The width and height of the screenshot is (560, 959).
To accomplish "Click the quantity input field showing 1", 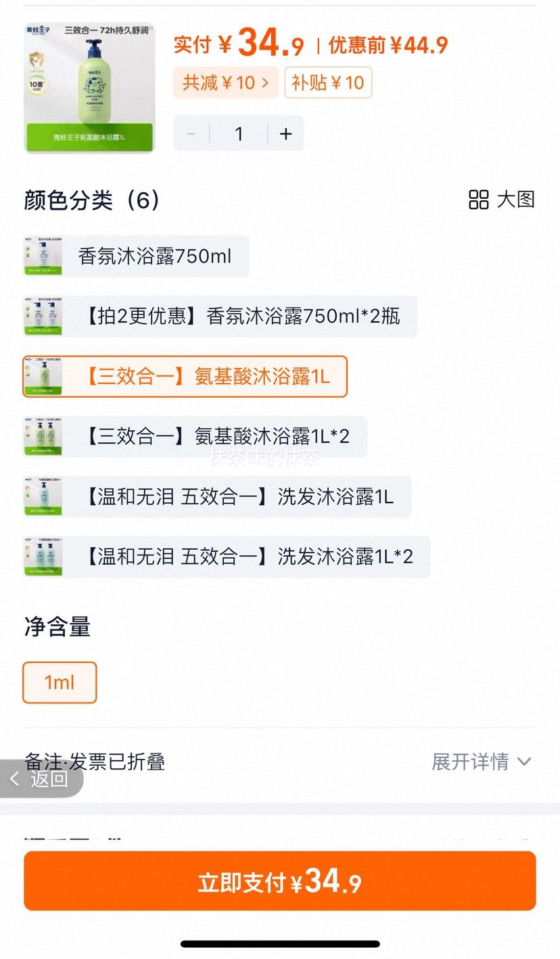I will pyautogui.click(x=239, y=134).
